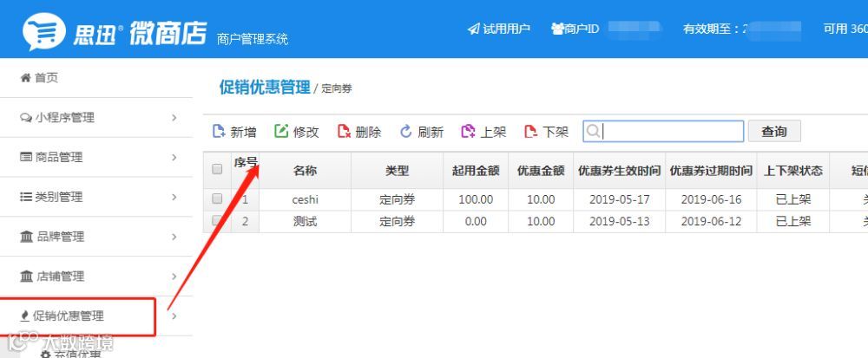Click the 新增 add document icon
The height and width of the screenshot is (358, 868).
[220, 132]
